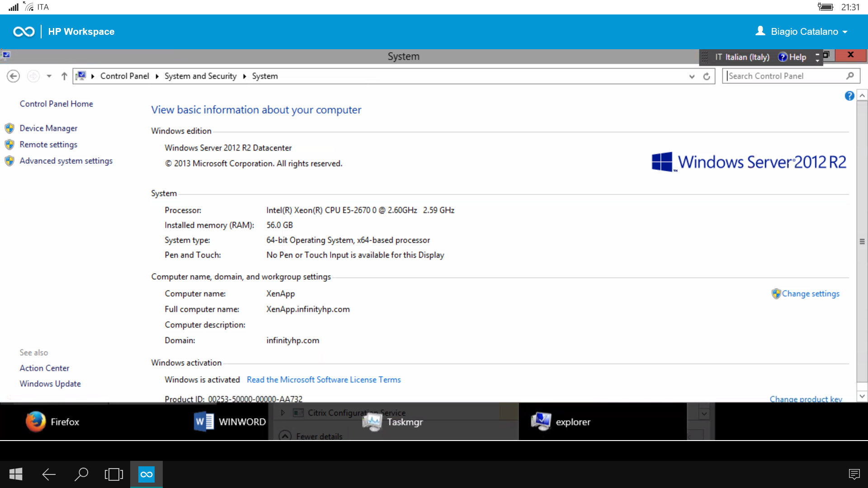Click Help in the language bar

(x=792, y=57)
